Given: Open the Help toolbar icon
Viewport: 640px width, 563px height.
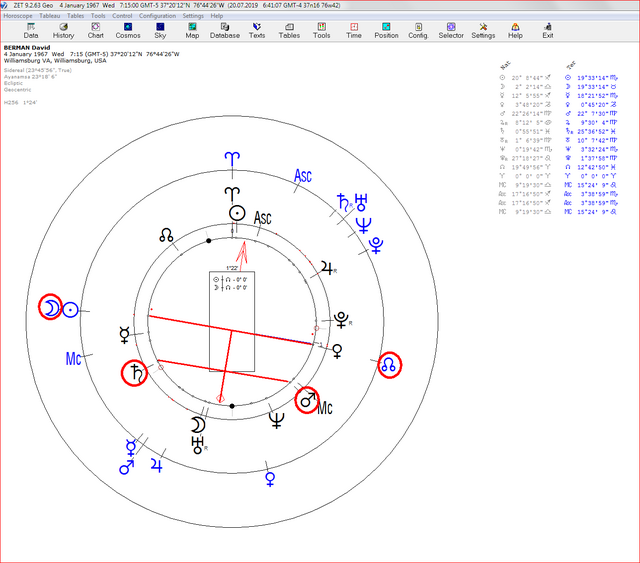Looking at the screenshot, I should click(x=515, y=31).
